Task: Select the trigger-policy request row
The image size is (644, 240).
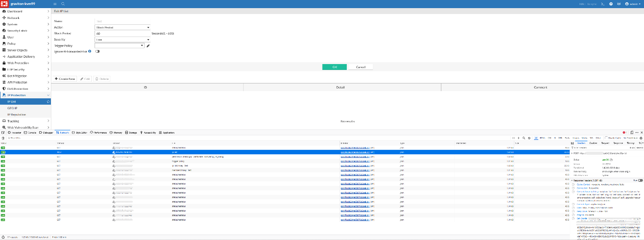Action: tap(285, 161)
